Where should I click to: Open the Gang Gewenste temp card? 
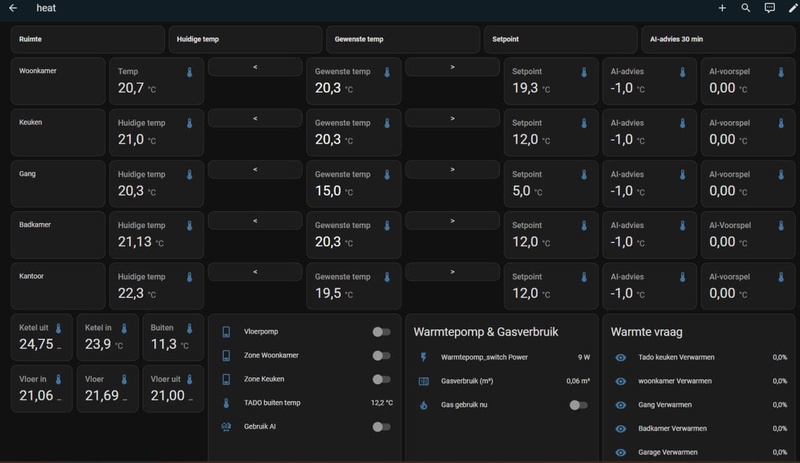(353, 183)
